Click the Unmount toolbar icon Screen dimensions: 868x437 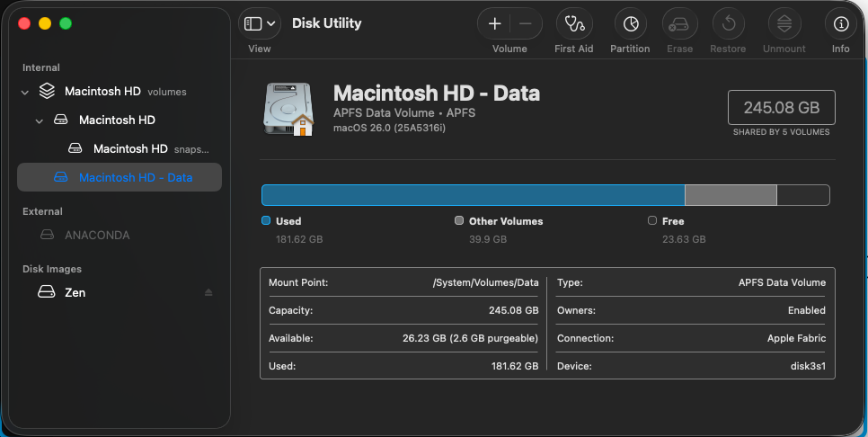784,24
